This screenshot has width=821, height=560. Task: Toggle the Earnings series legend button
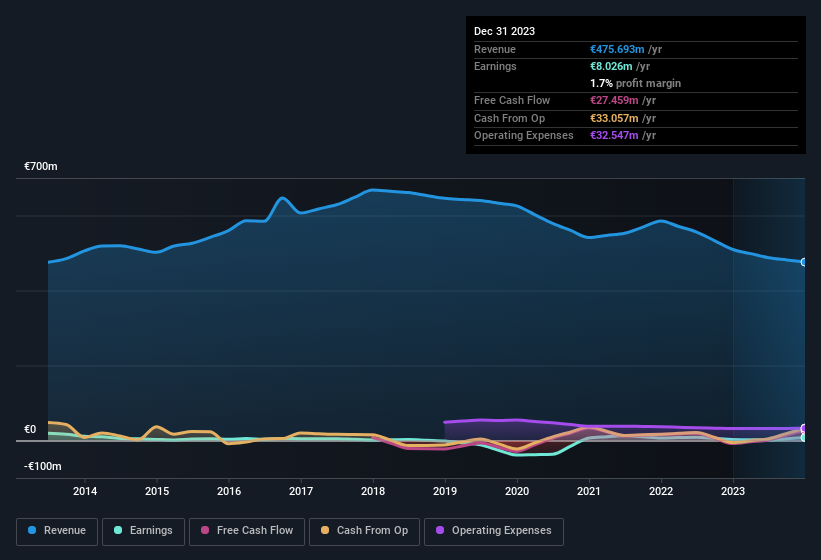(x=143, y=531)
